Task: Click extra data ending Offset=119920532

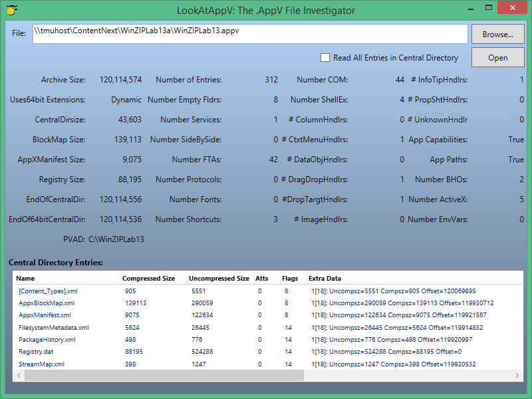Action: [x=394, y=364]
